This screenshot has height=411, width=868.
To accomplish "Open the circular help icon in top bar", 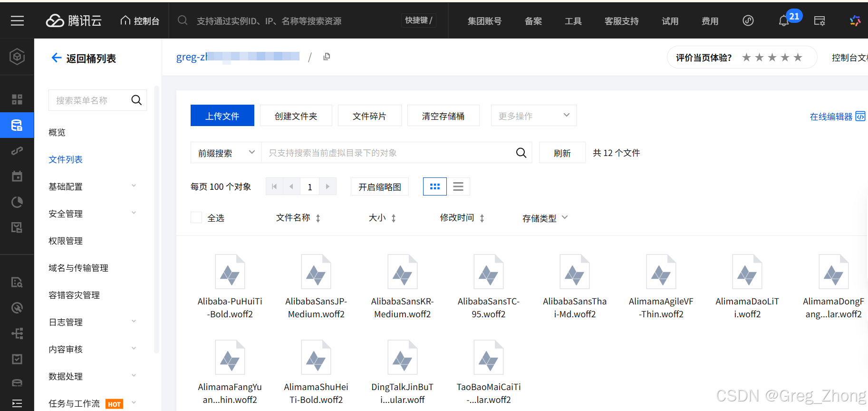I will point(748,20).
